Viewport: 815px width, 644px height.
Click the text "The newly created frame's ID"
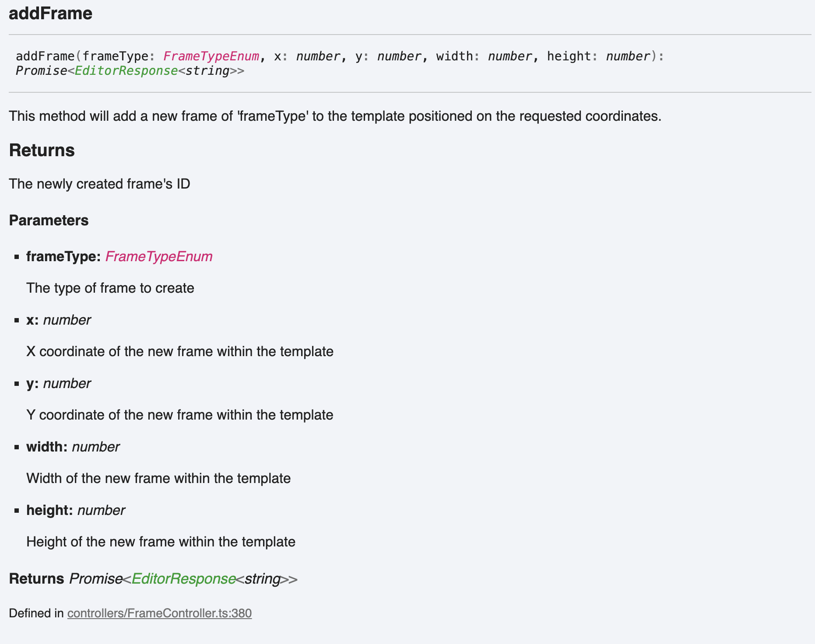[99, 184]
